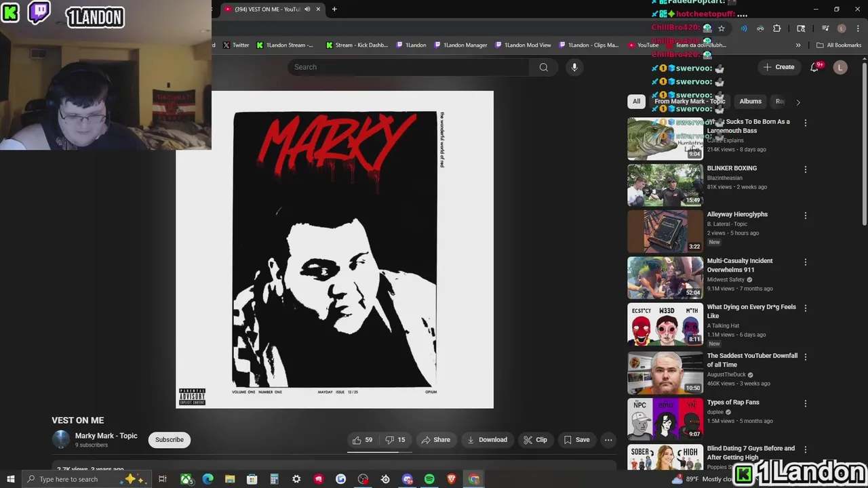The height and width of the screenshot is (488, 868).
Task: Open the Stream - Kick Dashboard bookmark
Action: 357,45
